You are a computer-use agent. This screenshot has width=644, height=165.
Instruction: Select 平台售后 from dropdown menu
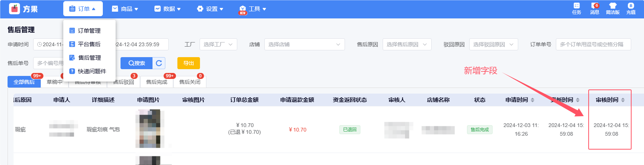pos(89,44)
